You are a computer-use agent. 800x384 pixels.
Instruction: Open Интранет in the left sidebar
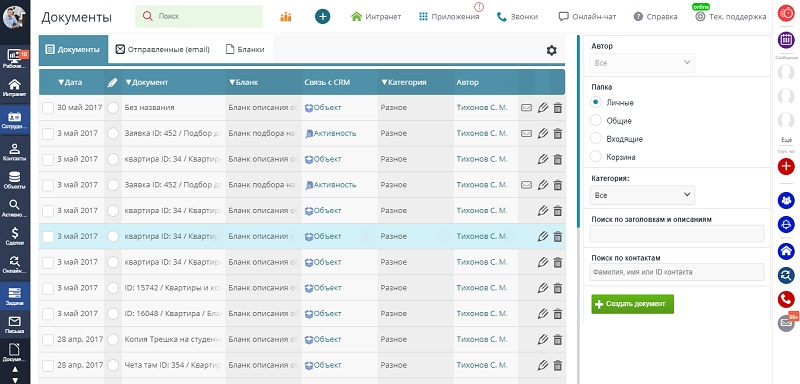(15, 88)
